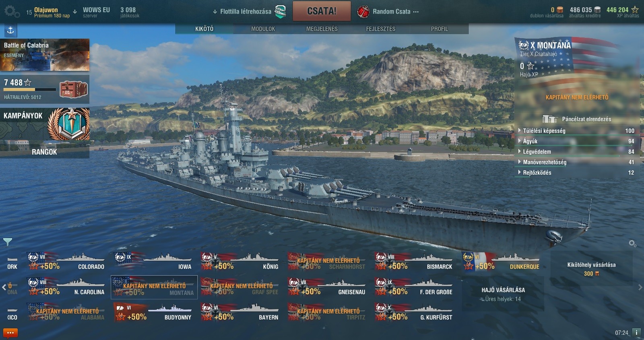Screen dimensions: 644x340
Task: Click the anchor port icon
Action: (10, 30)
